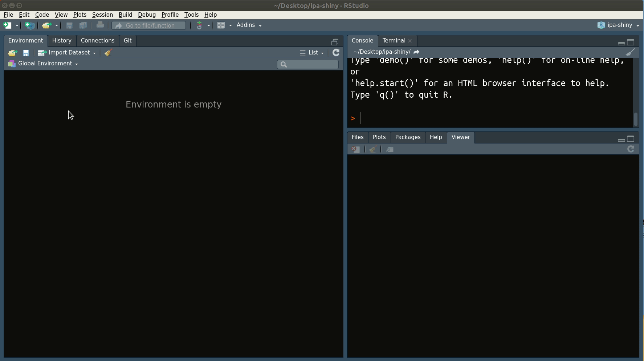Open the Help menu in the menu bar
644x361 pixels.
(x=211, y=15)
